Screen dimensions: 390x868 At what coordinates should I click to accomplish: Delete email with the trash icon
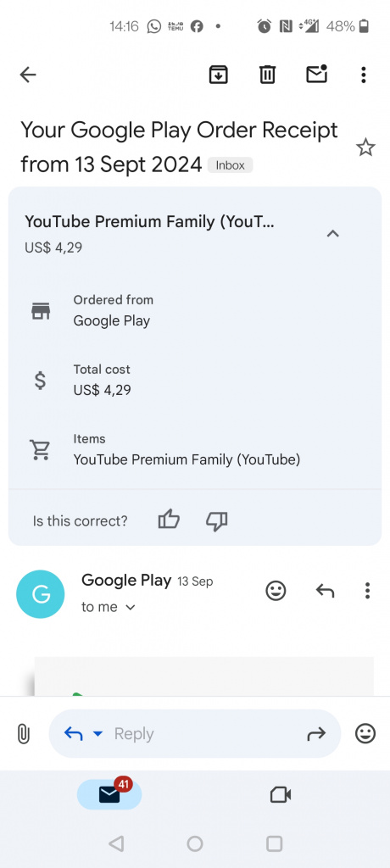(x=268, y=75)
